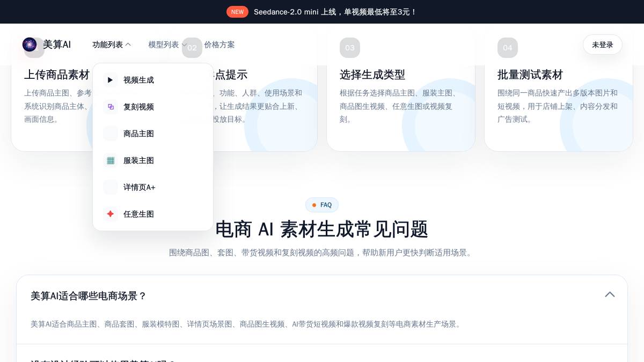Click the 电商 AI 素材生成常见问题 heading
Screen dimensions: 644x362
tap(322, 229)
